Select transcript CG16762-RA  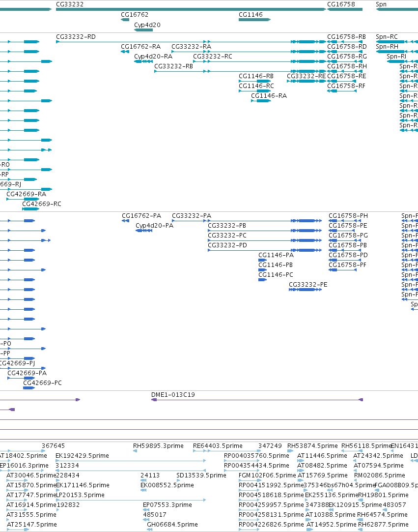point(125,52)
